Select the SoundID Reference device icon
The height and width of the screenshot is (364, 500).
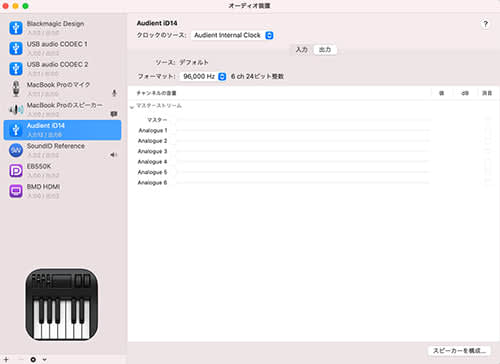pyautogui.click(x=16, y=150)
